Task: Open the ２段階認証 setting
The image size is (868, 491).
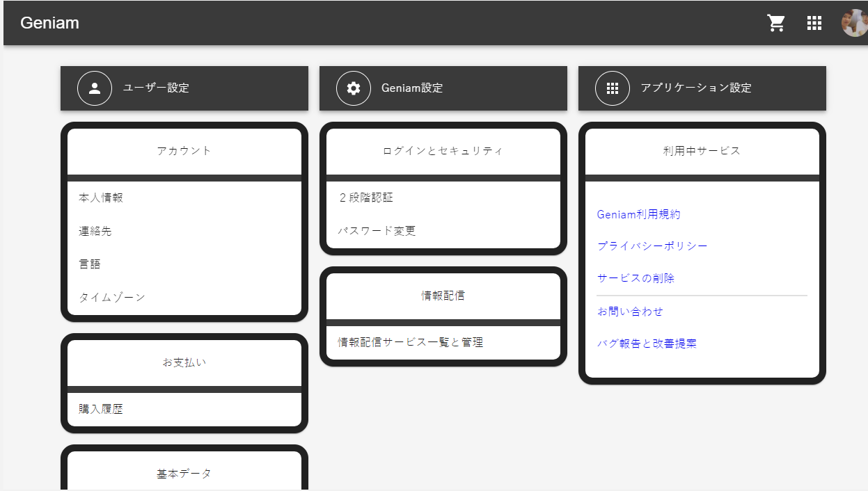Action: click(365, 198)
